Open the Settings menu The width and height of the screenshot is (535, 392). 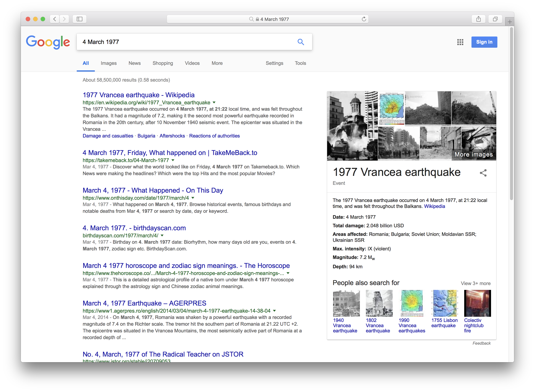coord(274,63)
